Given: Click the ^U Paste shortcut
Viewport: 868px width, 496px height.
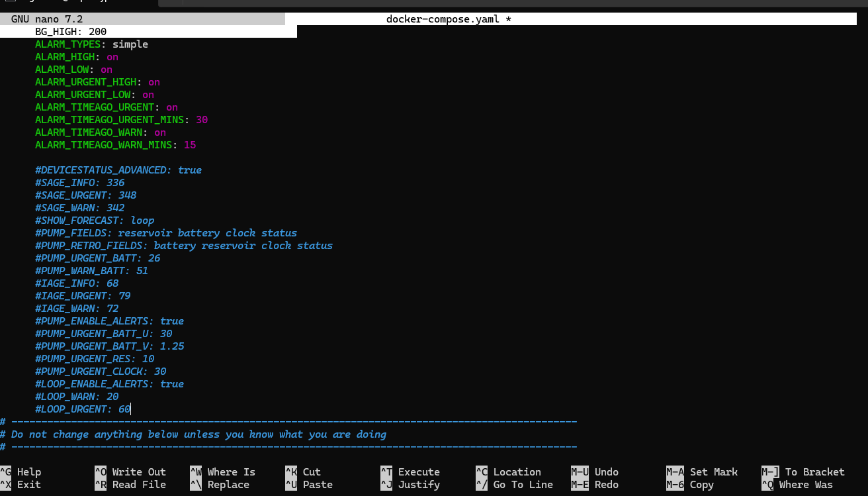Looking at the screenshot, I should (308, 485).
